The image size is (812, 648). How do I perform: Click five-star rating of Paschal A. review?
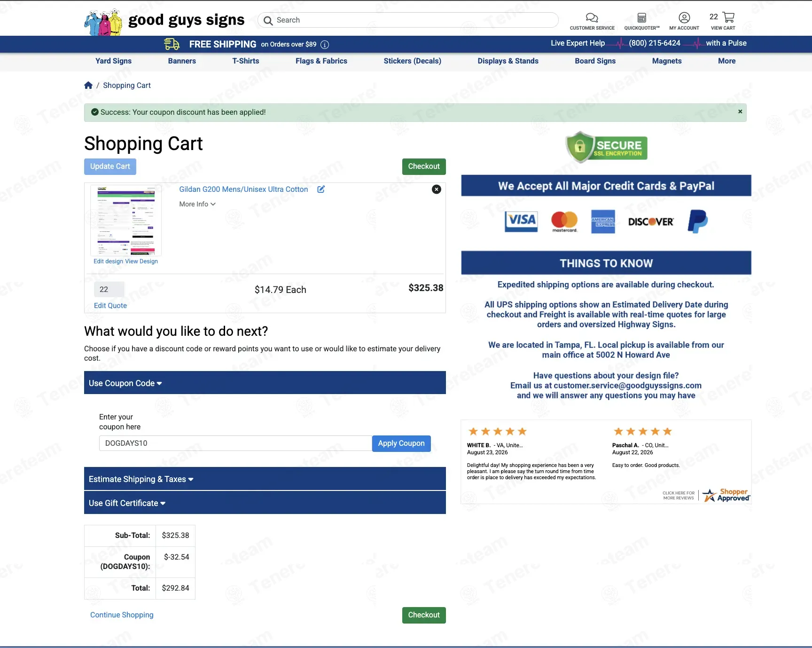pyautogui.click(x=643, y=432)
